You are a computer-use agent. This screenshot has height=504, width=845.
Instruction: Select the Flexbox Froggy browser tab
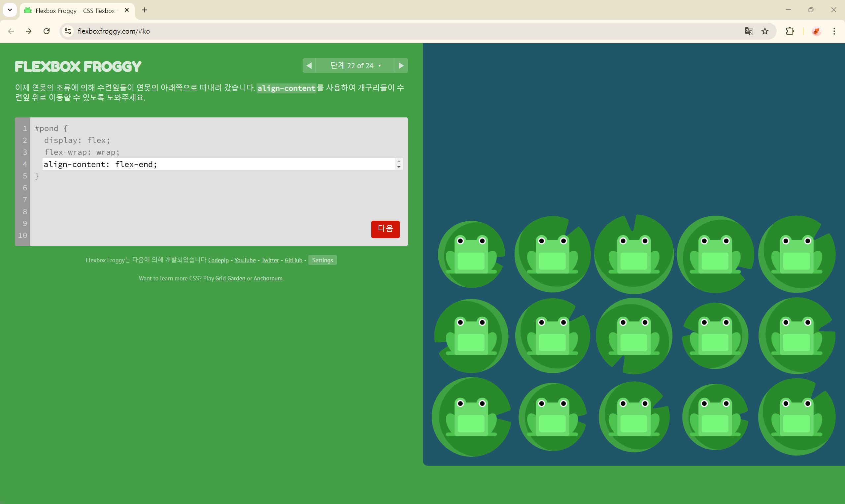(75, 11)
